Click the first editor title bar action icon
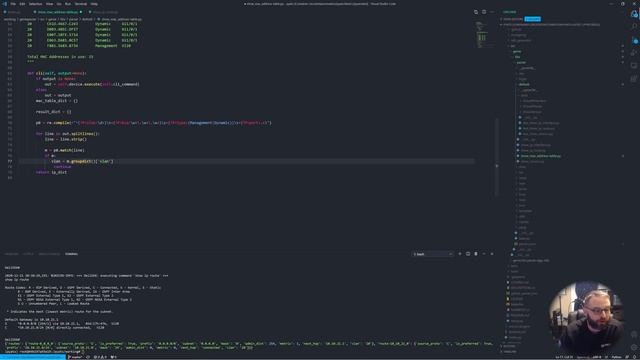640x360 pixels. [x=476, y=12]
